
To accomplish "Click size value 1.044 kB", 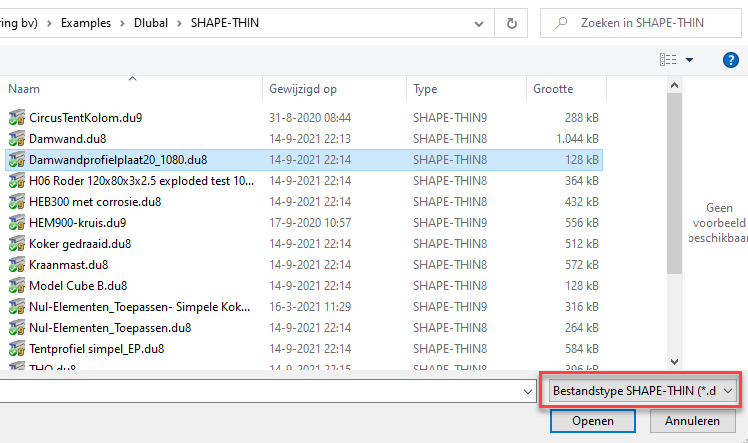I will [577, 139].
